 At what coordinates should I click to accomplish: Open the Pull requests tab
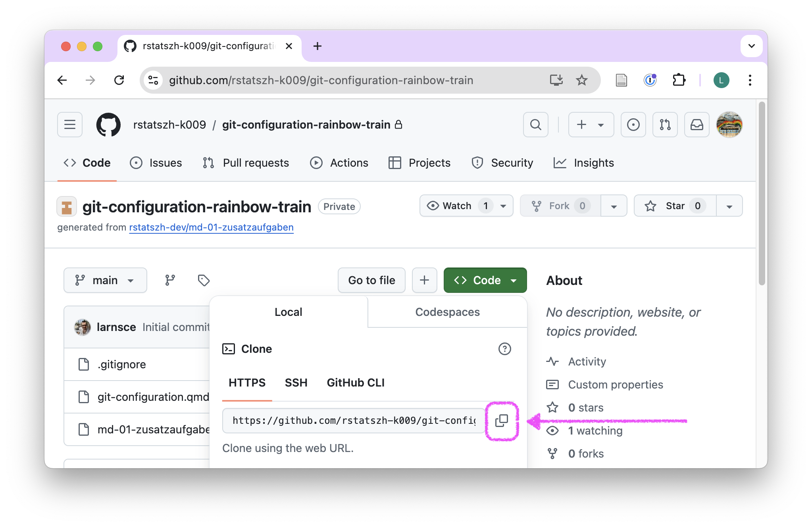point(246,163)
